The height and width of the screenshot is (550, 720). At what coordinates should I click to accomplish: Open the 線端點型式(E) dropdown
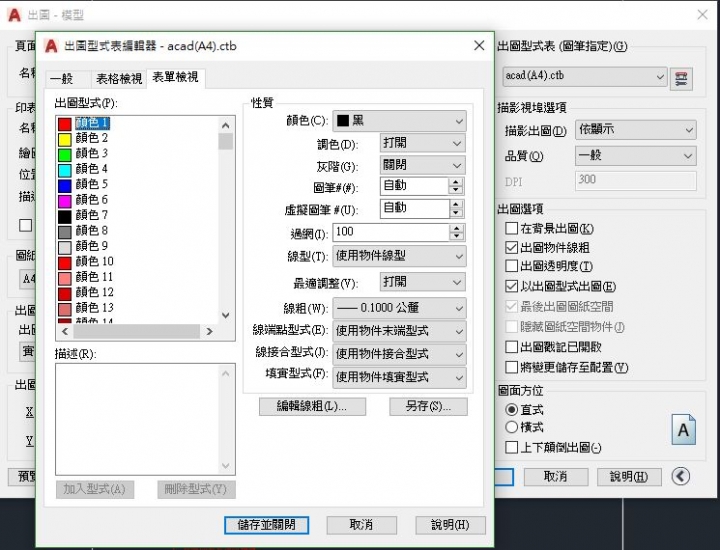tap(399, 331)
